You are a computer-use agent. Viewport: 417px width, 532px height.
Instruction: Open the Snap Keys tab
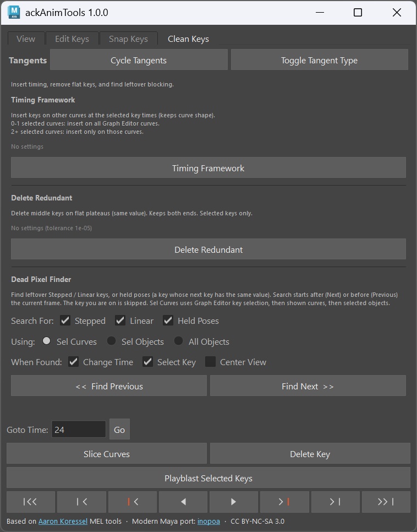[x=129, y=39]
